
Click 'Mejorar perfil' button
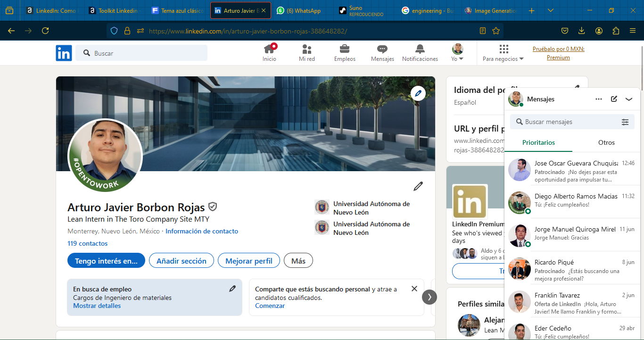(249, 261)
